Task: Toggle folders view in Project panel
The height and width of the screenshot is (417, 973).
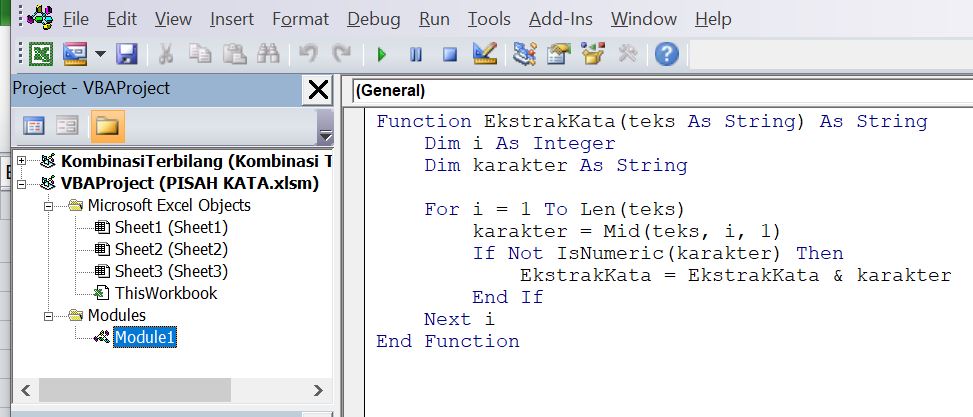Action: click(102, 126)
